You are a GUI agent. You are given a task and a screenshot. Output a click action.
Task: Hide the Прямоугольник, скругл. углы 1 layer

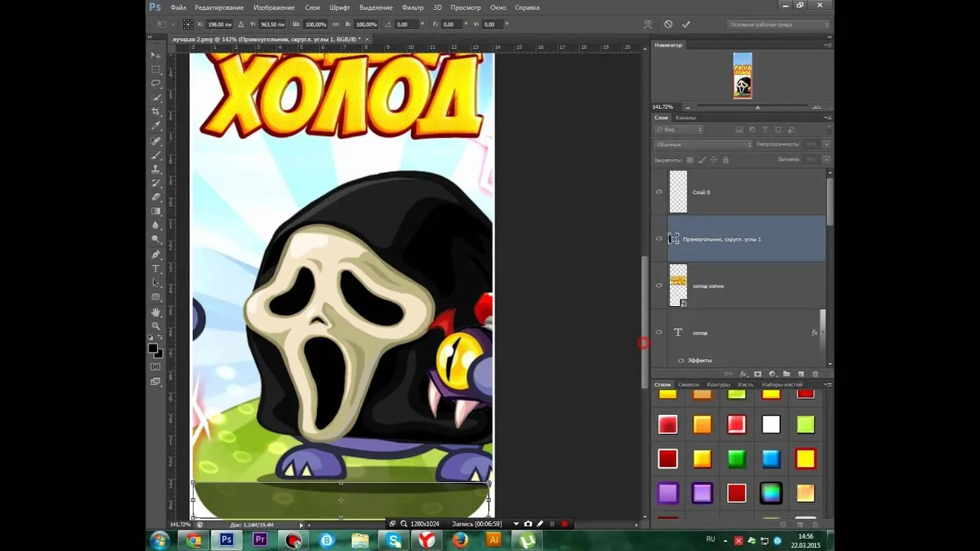coord(658,239)
